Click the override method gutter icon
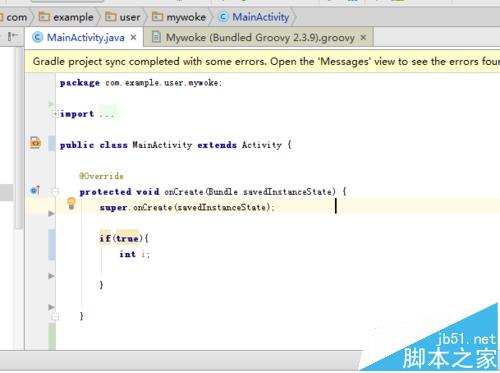 click(x=35, y=190)
